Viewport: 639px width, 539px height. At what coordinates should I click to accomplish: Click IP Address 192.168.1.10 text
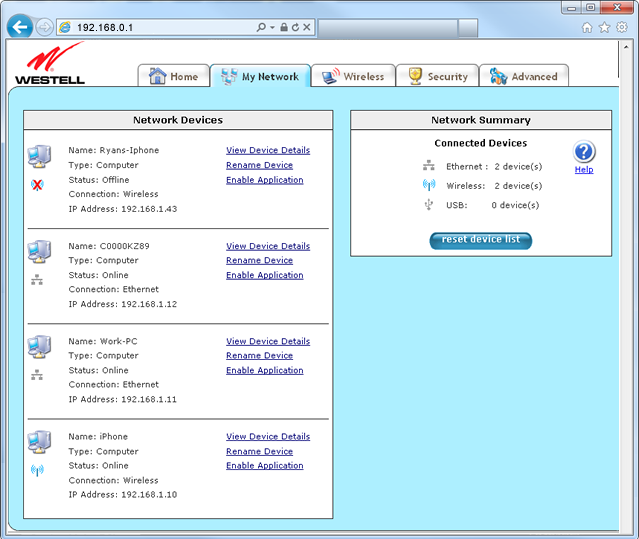(x=123, y=495)
